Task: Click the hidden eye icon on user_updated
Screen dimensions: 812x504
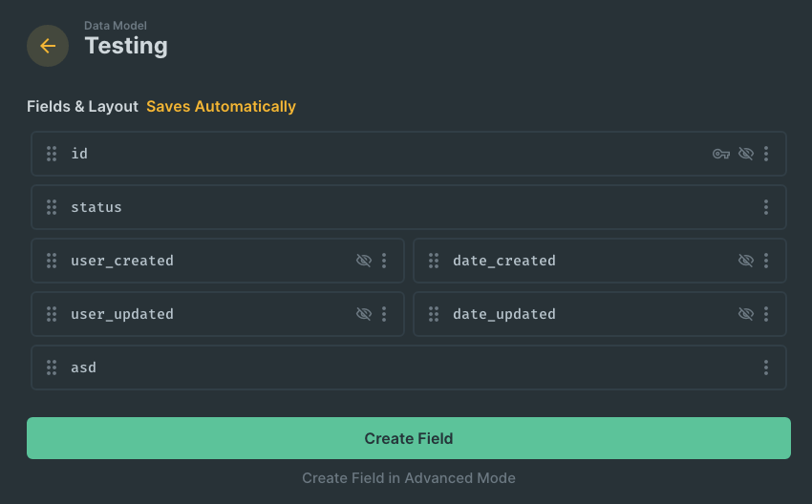Action: tap(364, 314)
